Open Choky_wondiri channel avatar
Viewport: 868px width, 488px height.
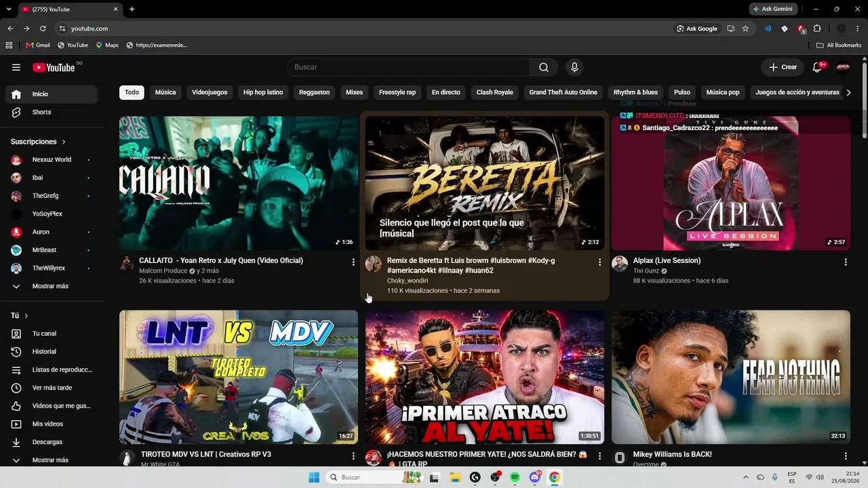374,264
